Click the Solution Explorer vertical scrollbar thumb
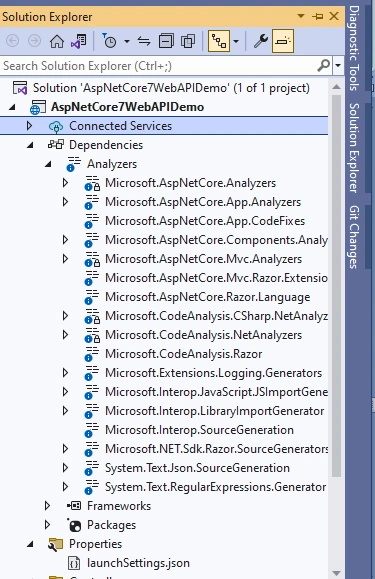 point(336,286)
